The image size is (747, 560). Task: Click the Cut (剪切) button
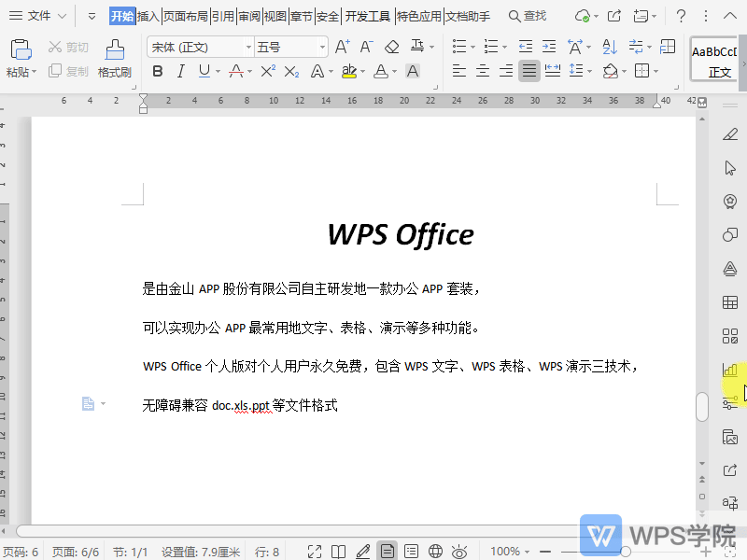[68, 48]
